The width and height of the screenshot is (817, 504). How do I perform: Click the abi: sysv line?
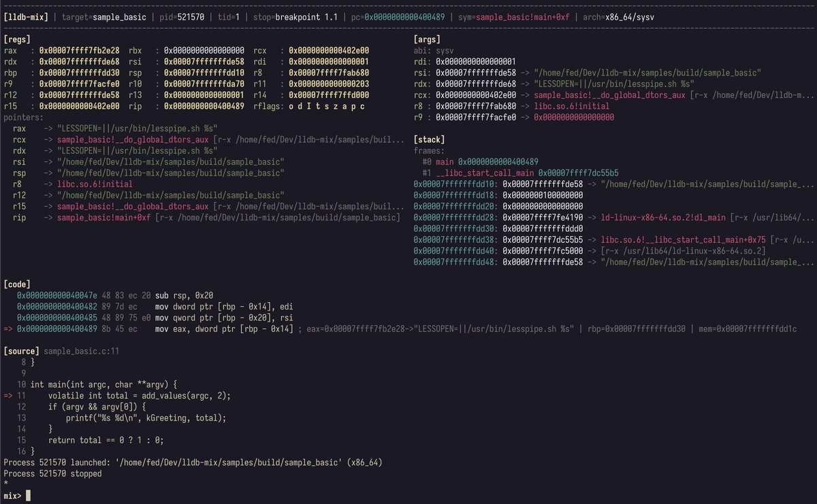[x=435, y=51]
